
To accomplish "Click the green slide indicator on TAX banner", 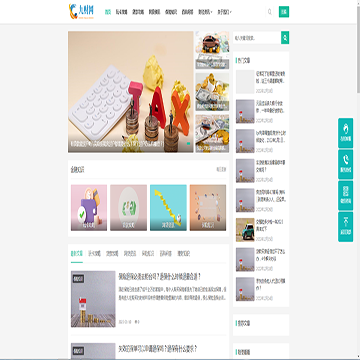I will click(x=188, y=143).
